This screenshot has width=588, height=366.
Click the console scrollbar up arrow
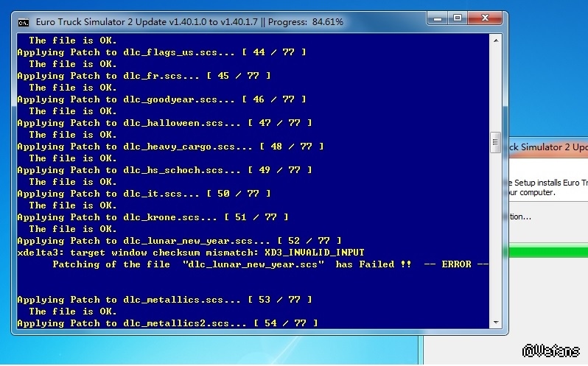coord(496,40)
